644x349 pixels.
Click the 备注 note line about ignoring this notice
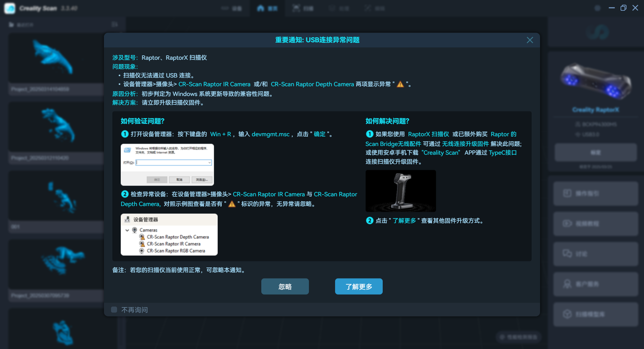point(179,270)
